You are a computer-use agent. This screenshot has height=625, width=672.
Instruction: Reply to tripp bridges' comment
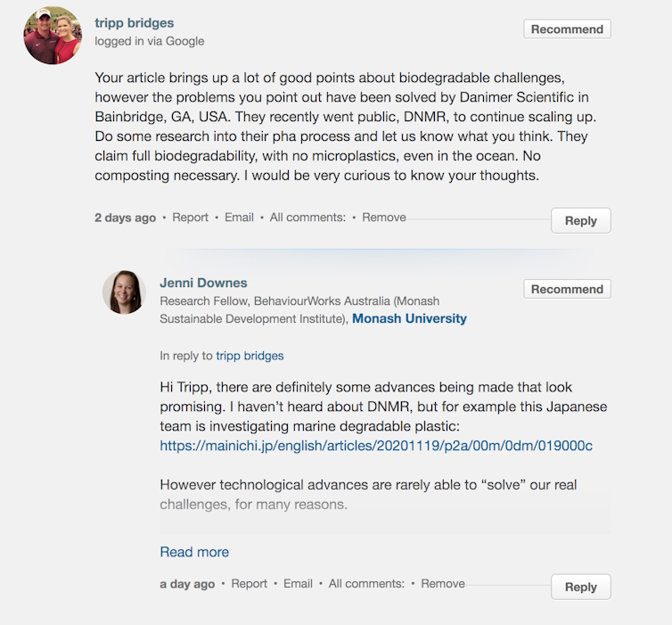580,220
